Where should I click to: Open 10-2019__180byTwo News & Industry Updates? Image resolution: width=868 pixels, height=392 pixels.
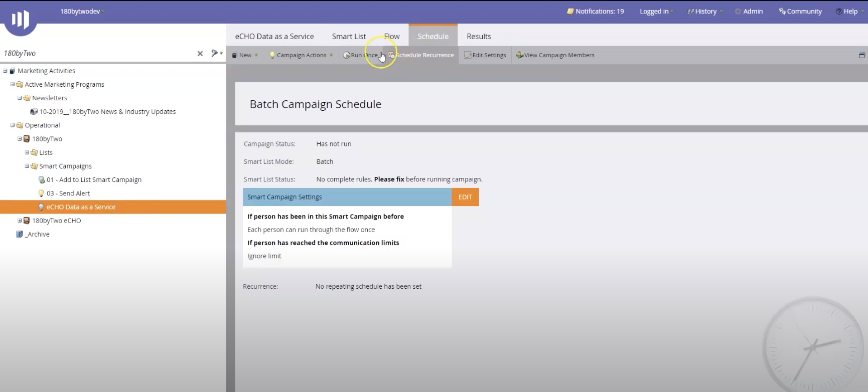pyautogui.click(x=107, y=111)
